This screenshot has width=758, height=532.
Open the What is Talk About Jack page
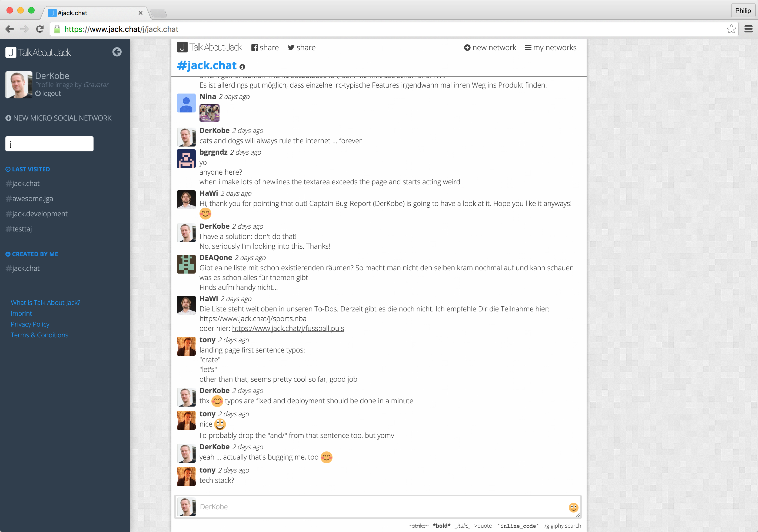coord(45,302)
